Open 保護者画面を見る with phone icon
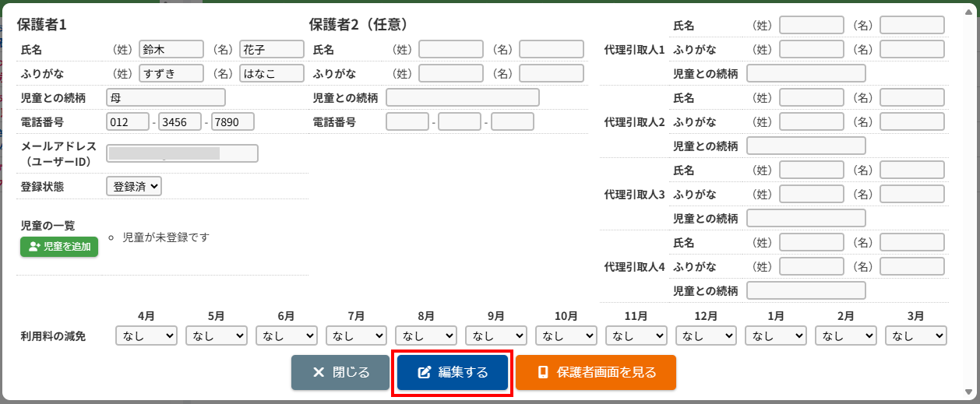This screenshot has width=980, height=404. (x=596, y=373)
